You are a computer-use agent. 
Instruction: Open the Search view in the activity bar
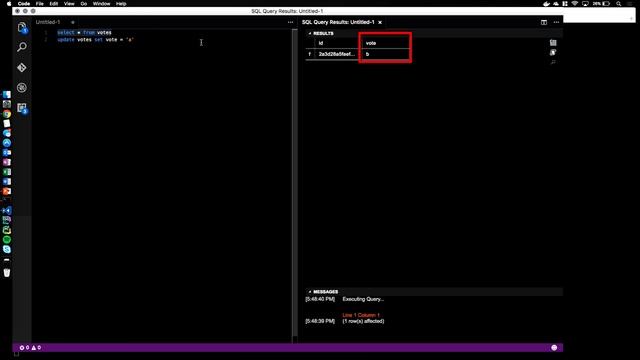(22, 47)
